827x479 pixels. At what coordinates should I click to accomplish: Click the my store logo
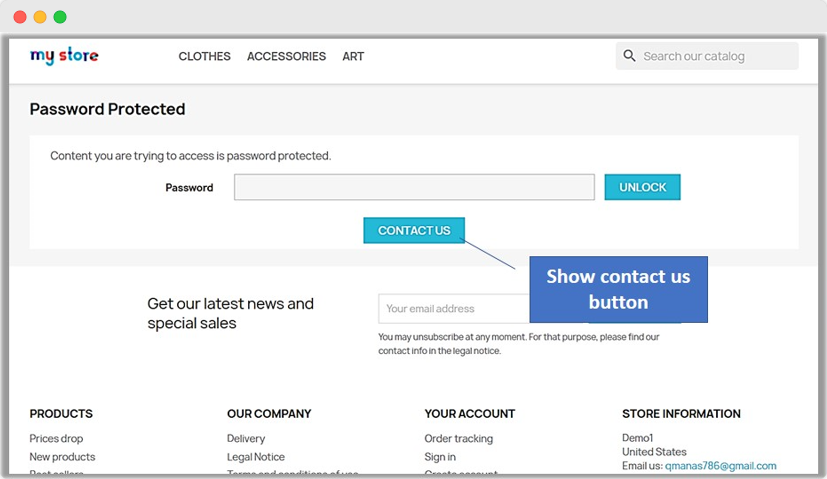pos(64,56)
